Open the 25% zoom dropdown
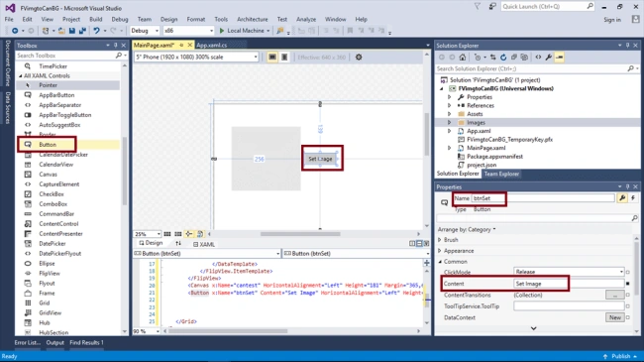Screen dimensions: 644x362 coord(148,234)
